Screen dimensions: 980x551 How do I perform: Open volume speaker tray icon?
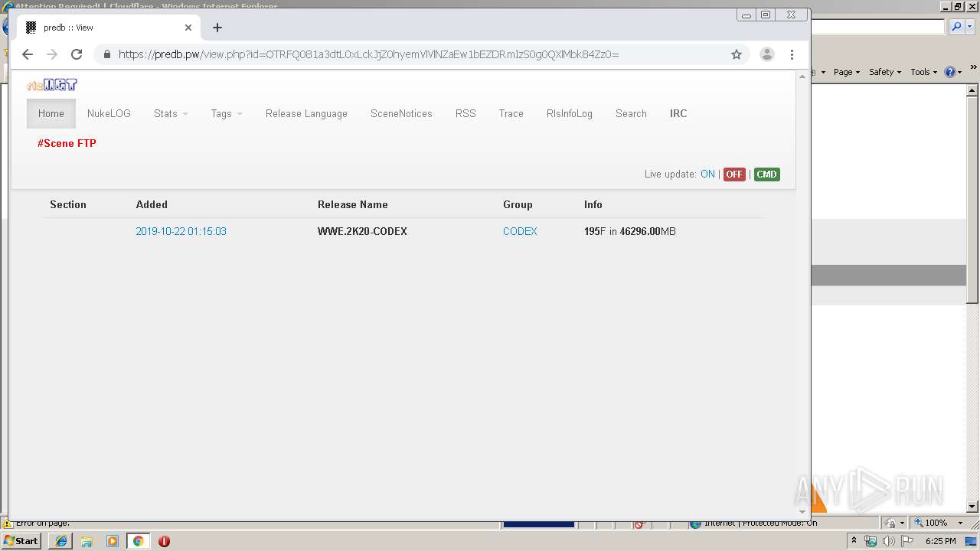(x=888, y=541)
